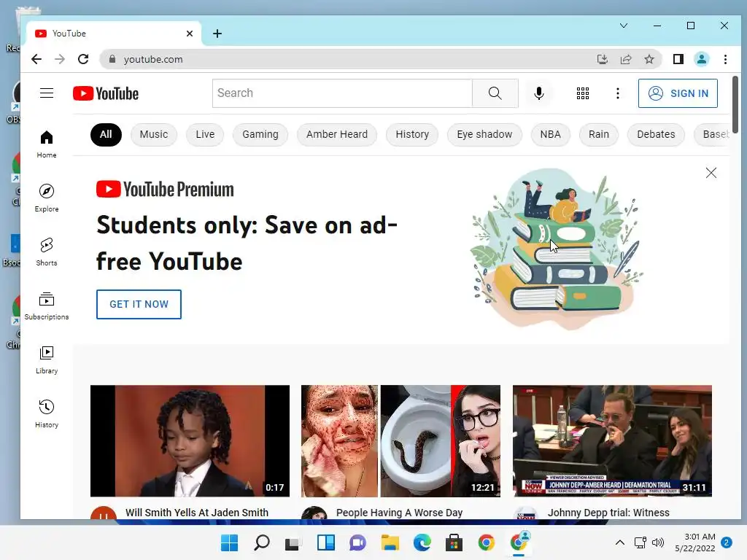Open Library in sidebar
The image size is (747, 560).
click(47, 360)
